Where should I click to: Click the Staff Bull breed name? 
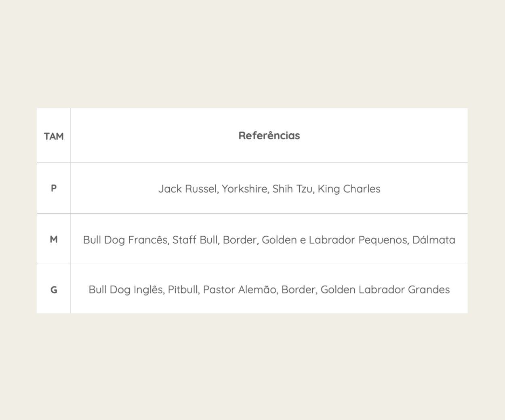(196, 240)
